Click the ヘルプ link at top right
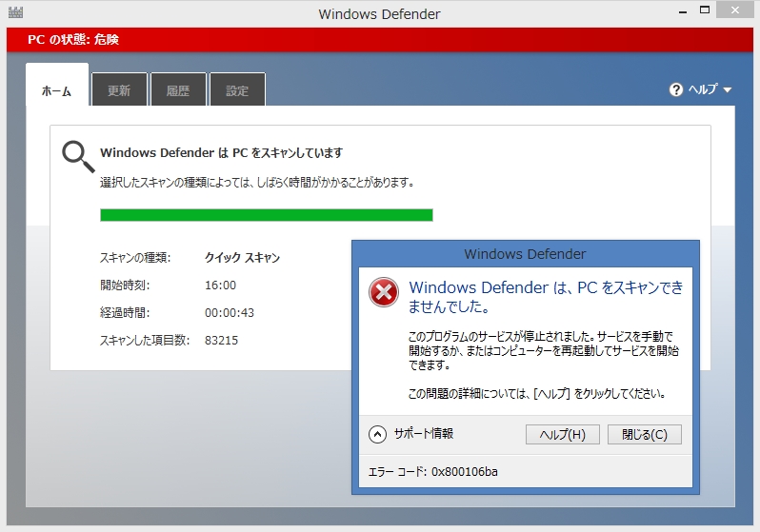This screenshot has height=532, width=760. tap(703, 89)
